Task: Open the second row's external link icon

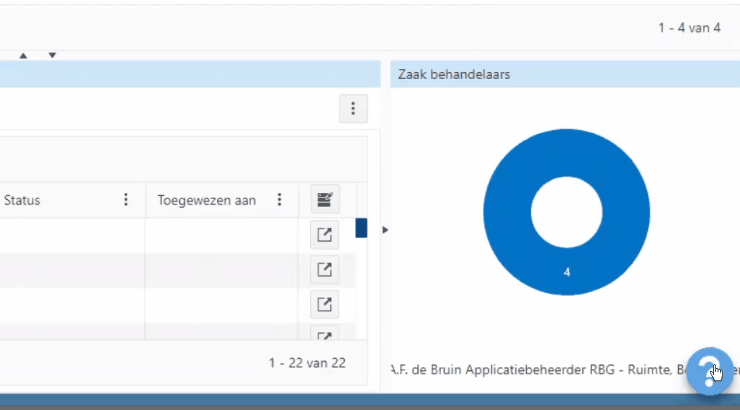Action: [x=324, y=269]
